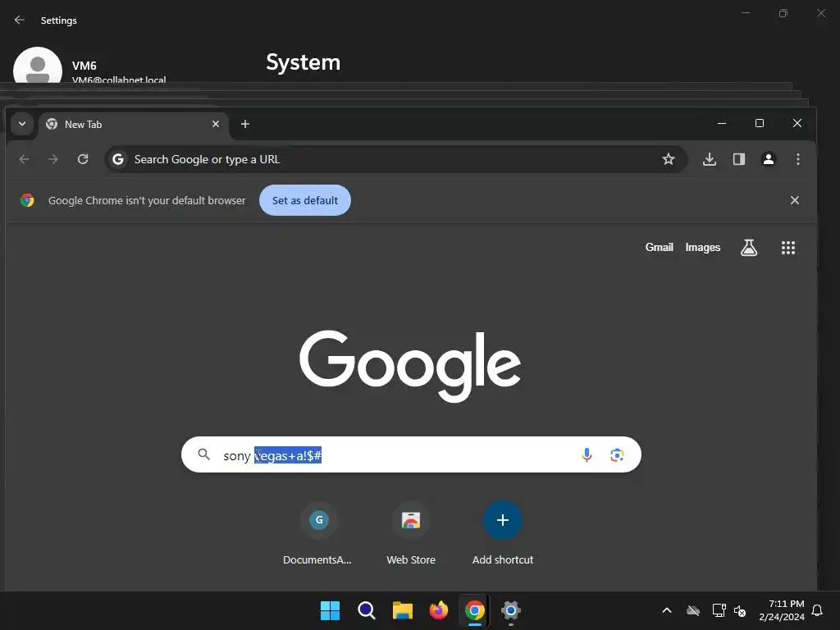
Task: Click muted volume tray icon
Action: point(740,610)
